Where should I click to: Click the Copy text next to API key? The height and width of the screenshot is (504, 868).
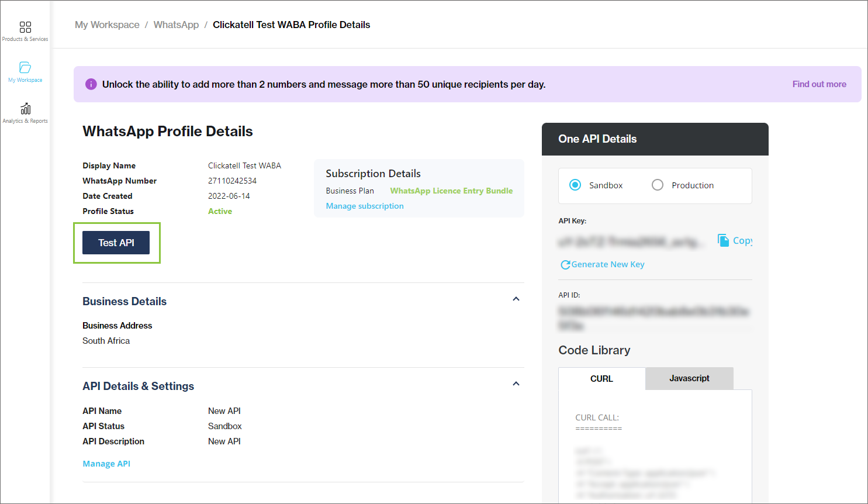(x=742, y=240)
